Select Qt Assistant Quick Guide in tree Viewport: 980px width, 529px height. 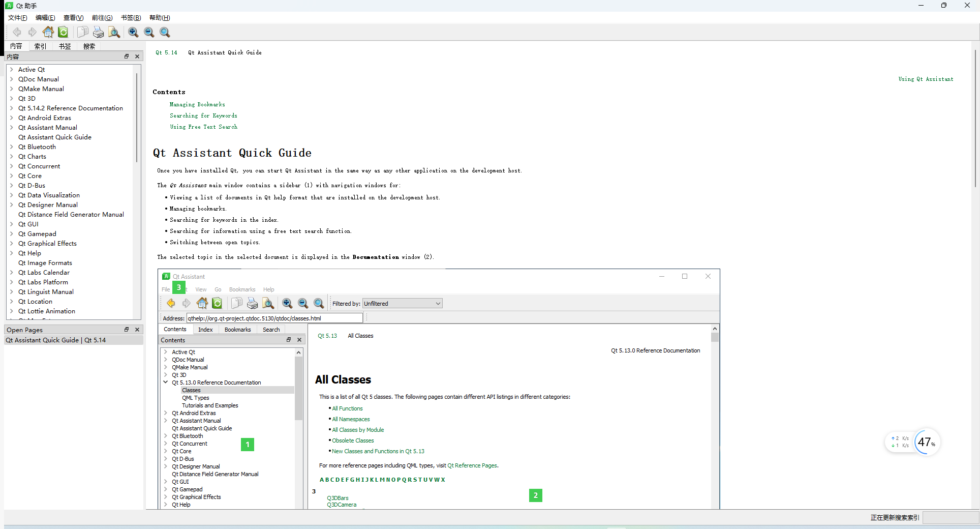click(x=55, y=137)
